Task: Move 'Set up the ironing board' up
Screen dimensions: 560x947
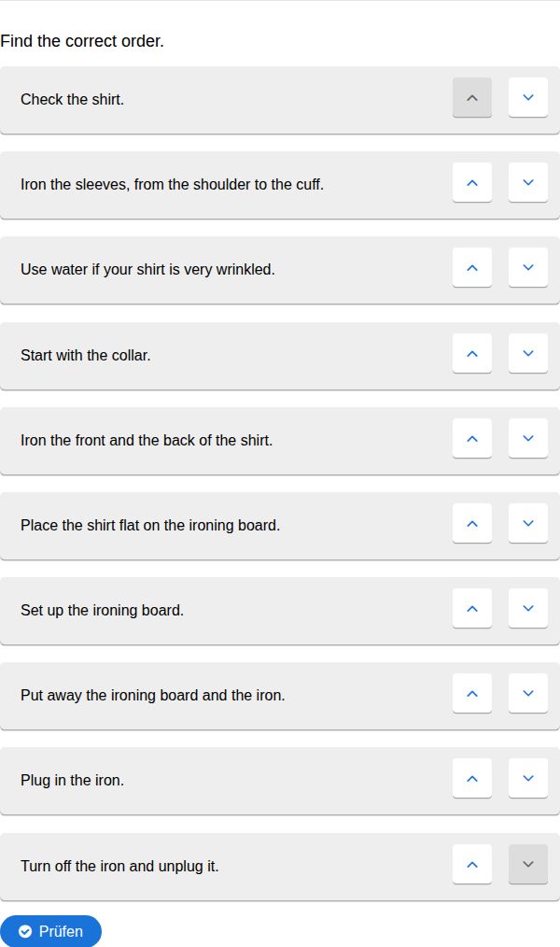Action: 472,609
